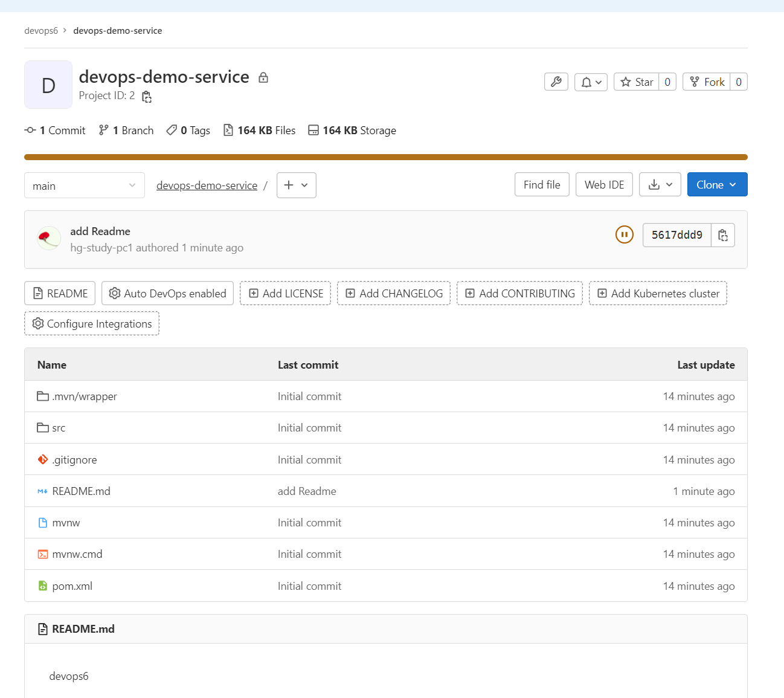Image resolution: width=784 pixels, height=698 pixels.
Task: Click the src folder icon
Action: point(43,428)
